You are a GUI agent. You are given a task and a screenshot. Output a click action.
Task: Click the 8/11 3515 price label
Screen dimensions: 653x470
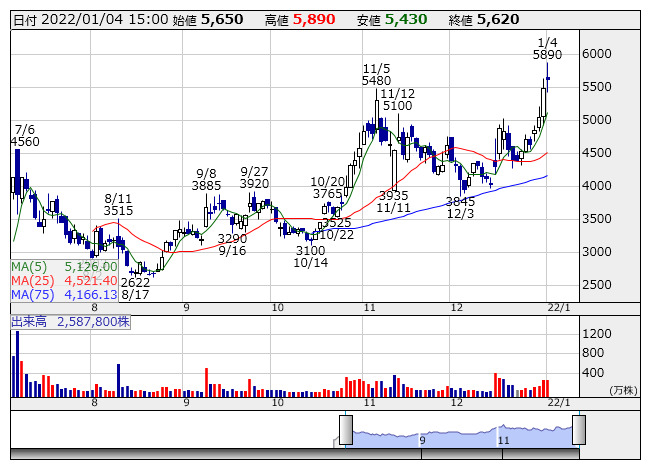pyautogui.click(x=118, y=204)
